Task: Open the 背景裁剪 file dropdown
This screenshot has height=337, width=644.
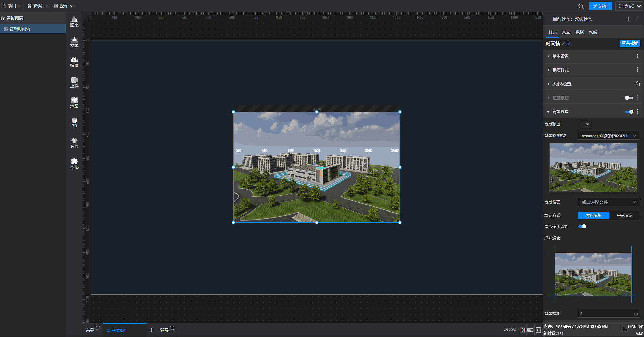Action: (609, 202)
